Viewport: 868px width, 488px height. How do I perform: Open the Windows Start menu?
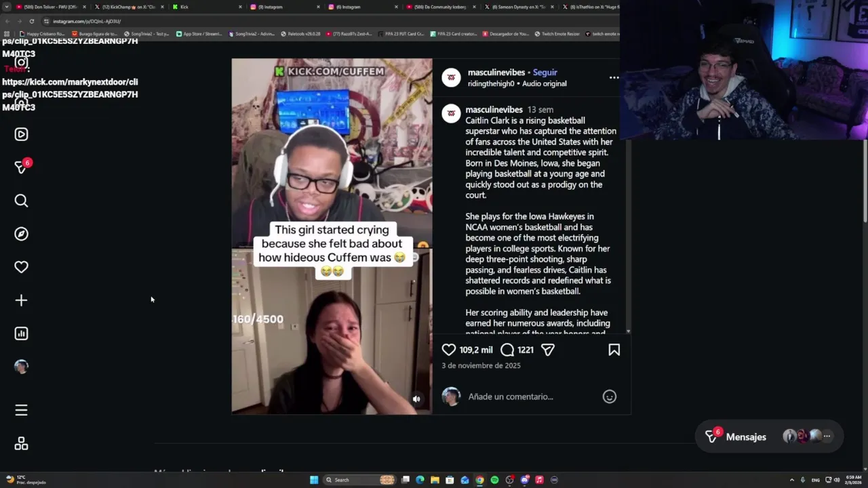click(314, 480)
